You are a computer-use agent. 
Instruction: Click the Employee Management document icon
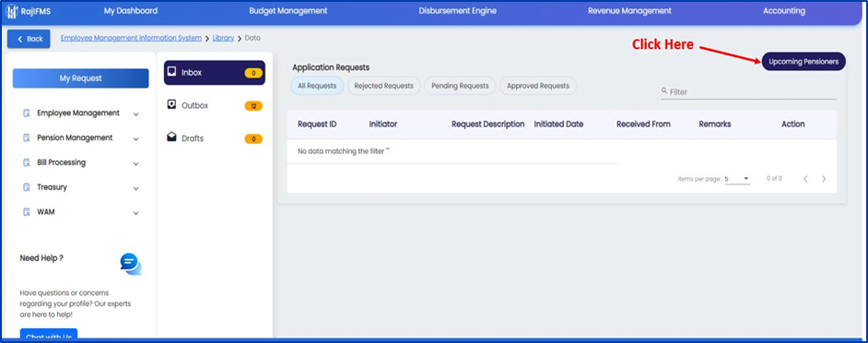coord(26,113)
